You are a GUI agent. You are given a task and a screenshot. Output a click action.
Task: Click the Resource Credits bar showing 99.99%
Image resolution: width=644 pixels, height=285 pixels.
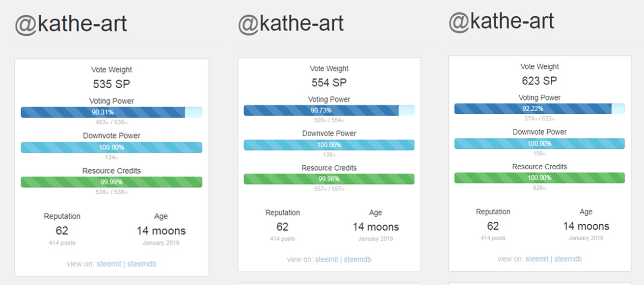(x=111, y=182)
